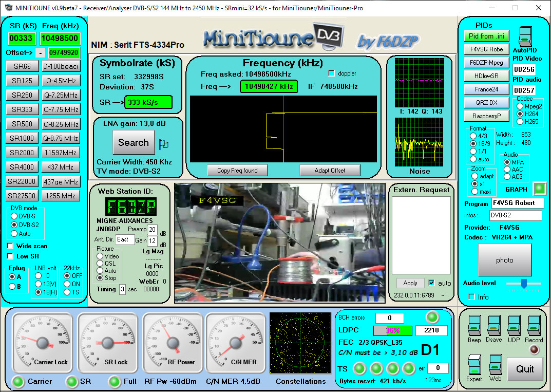Flip the Web rocker switch
551x392 pixels.
pyautogui.click(x=495, y=365)
